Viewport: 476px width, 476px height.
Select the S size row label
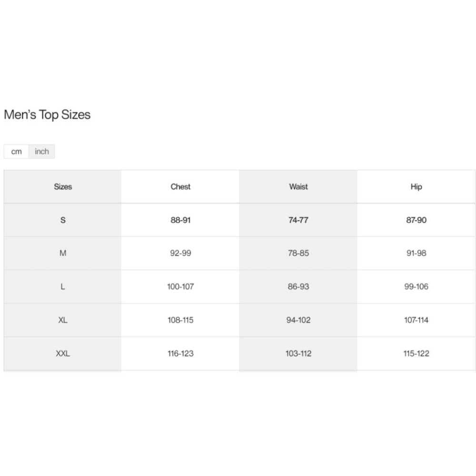63,220
